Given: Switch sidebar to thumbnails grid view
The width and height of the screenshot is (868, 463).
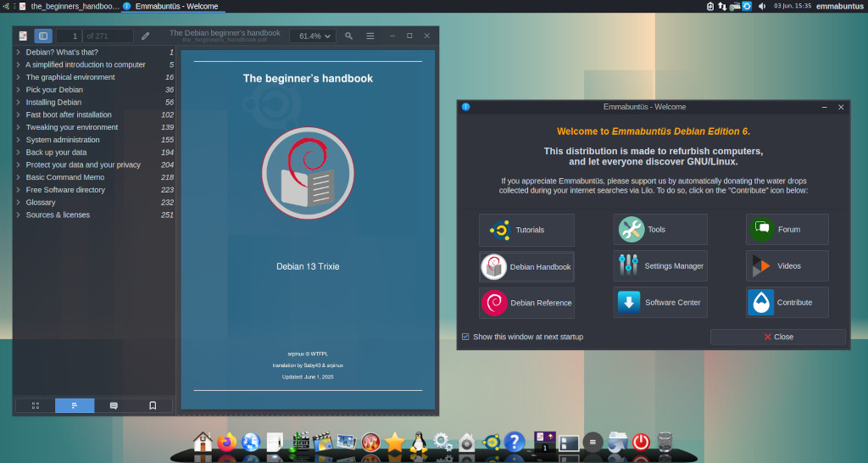Looking at the screenshot, I should click(x=36, y=405).
